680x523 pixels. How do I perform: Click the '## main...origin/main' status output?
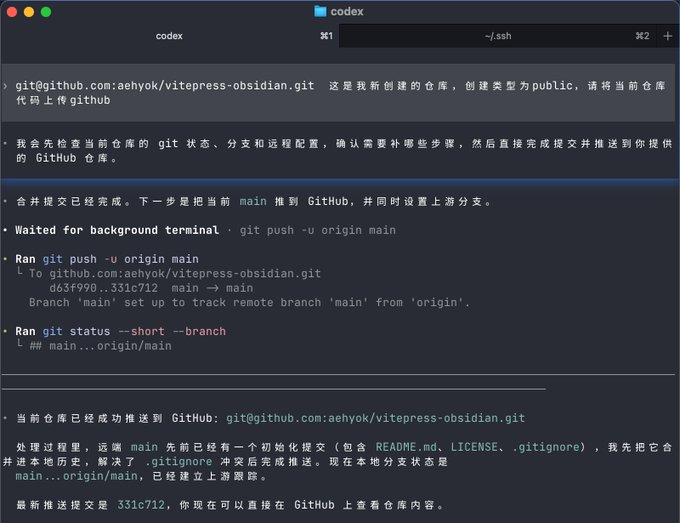tap(100, 346)
